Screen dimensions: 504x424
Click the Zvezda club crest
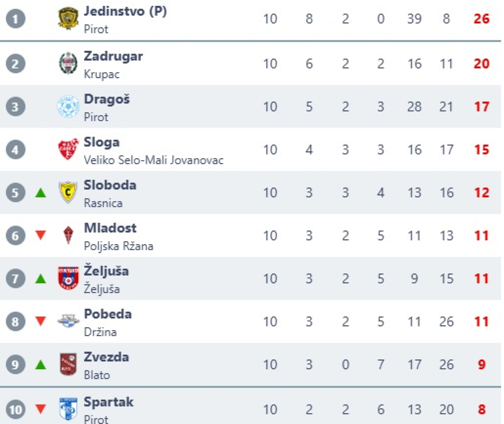tap(68, 364)
